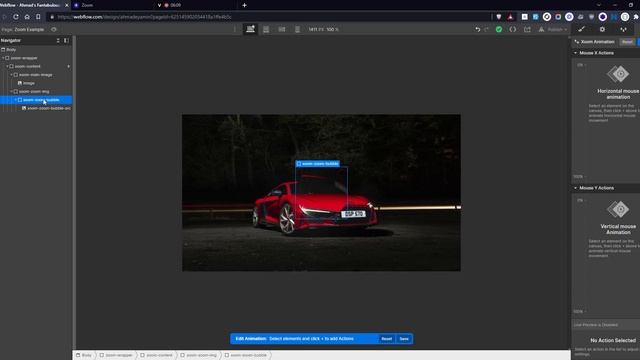Click Save in Edit Animation bar
The height and width of the screenshot is (360, 640).
[404, 339]
